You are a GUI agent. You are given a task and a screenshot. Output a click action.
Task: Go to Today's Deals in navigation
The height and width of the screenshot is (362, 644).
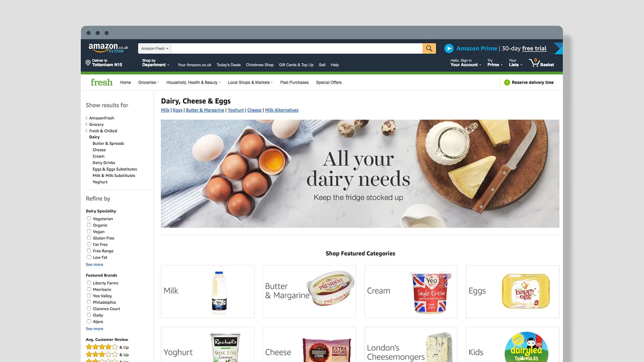(x=228, y=65)
